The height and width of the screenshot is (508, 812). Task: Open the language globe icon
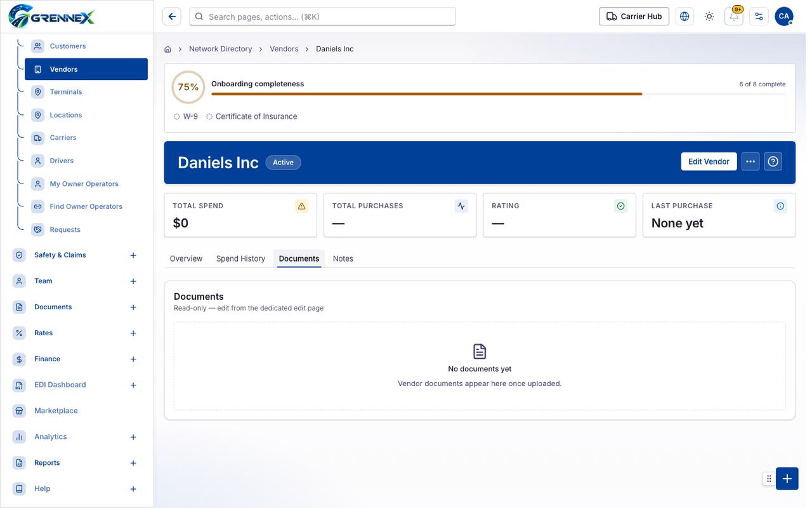pyautogui.click(x=684, y=17)
